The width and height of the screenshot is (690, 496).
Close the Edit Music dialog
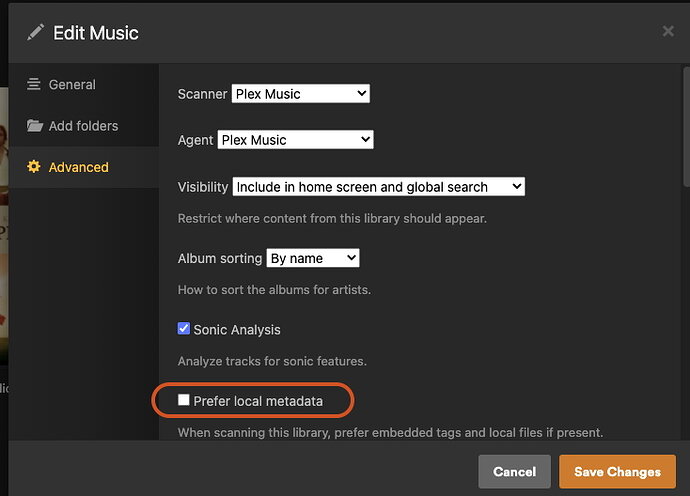(x=668, y=31)
